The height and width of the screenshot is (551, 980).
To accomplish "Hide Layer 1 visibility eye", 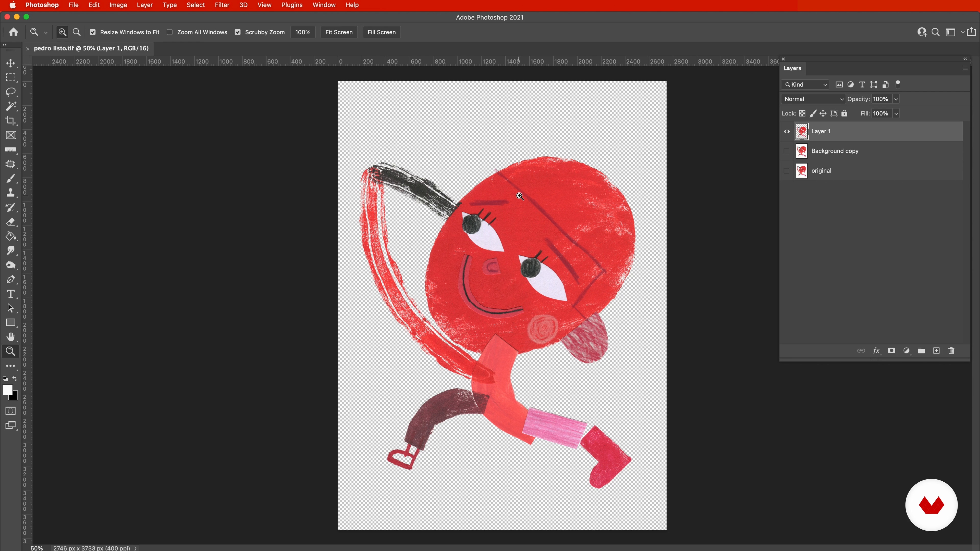I will [x=787, y=132].
